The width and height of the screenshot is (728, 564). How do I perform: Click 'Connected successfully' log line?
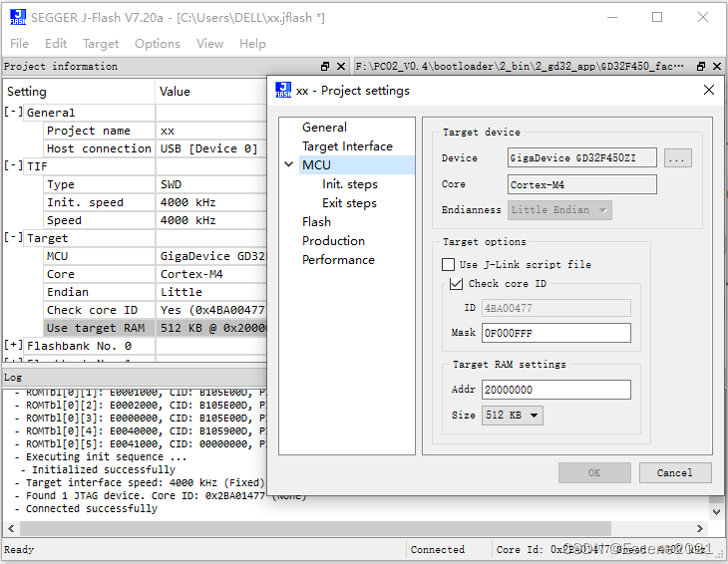coord(92,508)
